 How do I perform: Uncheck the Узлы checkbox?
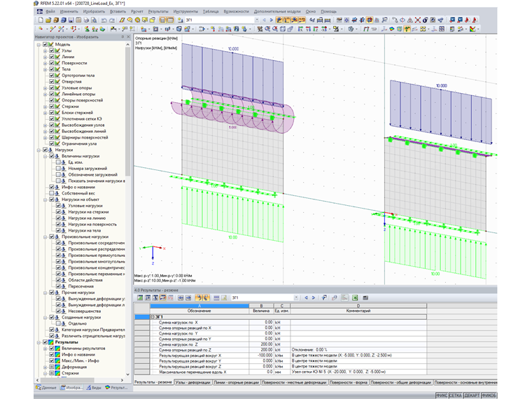pyautogui.click(x=52, y=50)
